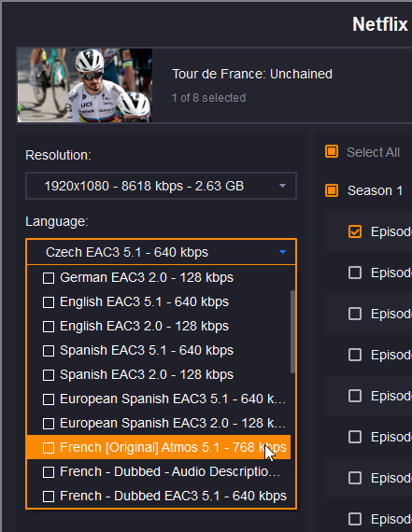Select 1920x1080 - 8618 kbps resolution text

pyautogui.click(x=144, y=186)
